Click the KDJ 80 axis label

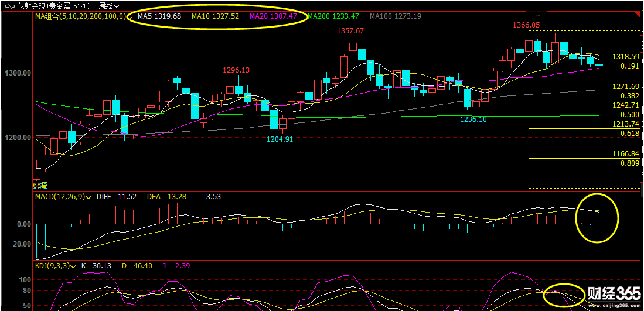point(27,291)
